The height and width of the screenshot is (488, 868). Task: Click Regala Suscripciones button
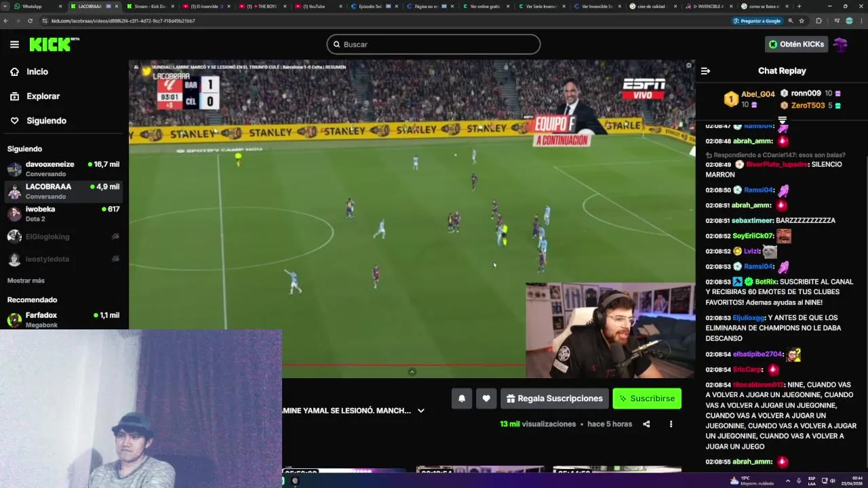pos(554,399)
